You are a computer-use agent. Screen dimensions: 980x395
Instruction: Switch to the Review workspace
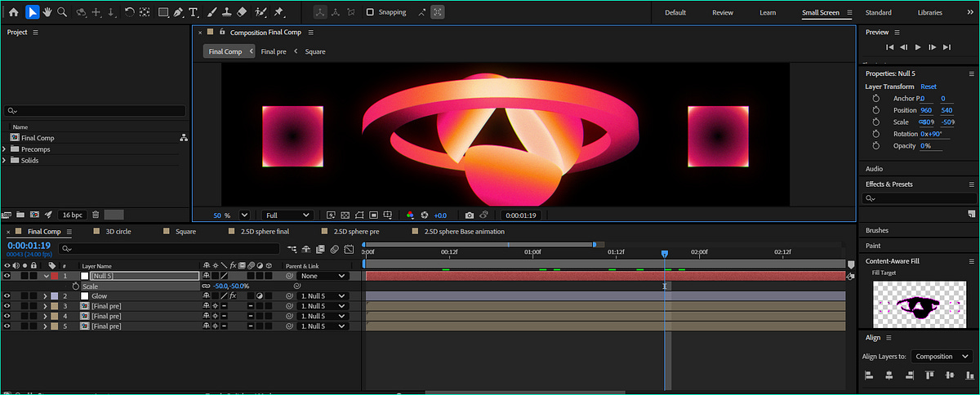point(722,12)
